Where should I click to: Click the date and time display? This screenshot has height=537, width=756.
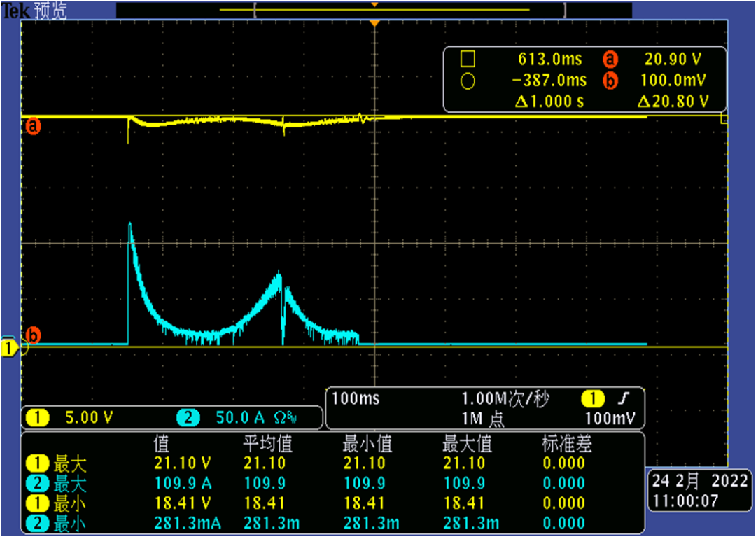coord(700,491)
